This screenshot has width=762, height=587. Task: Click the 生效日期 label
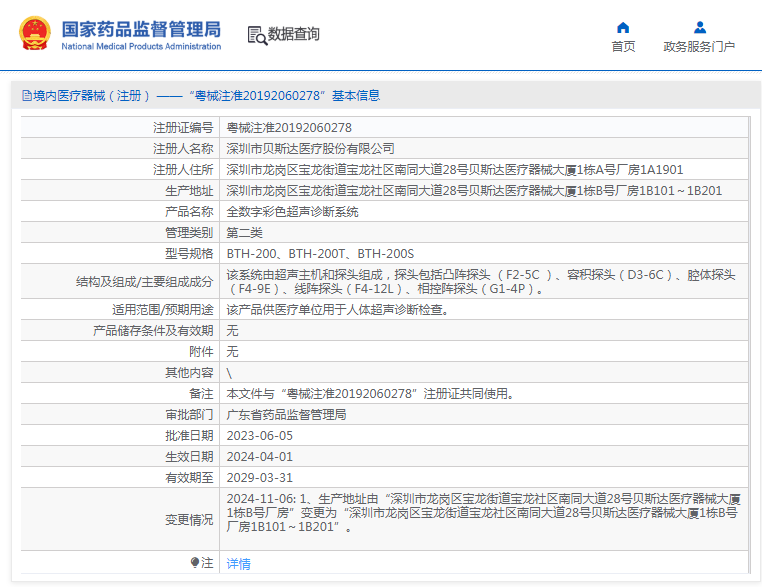189,457
